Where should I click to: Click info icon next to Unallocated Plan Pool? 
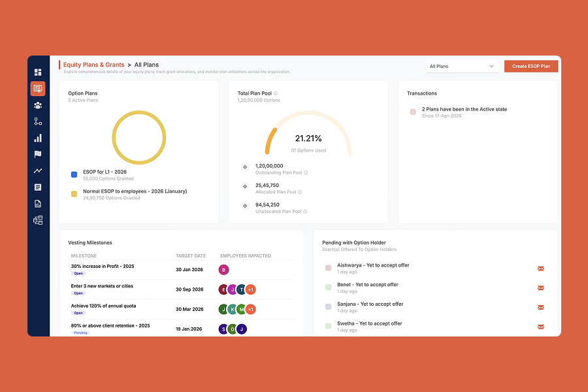305,212
